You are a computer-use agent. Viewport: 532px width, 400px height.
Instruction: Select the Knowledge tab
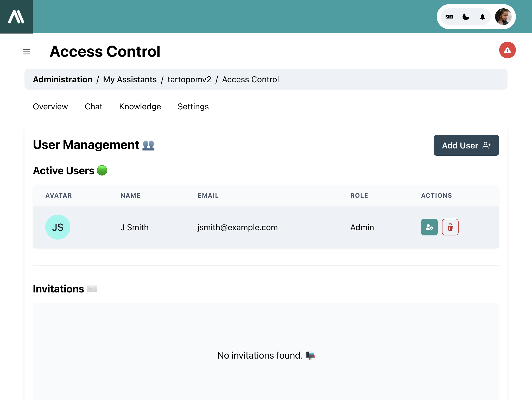[x=140, y=106]
